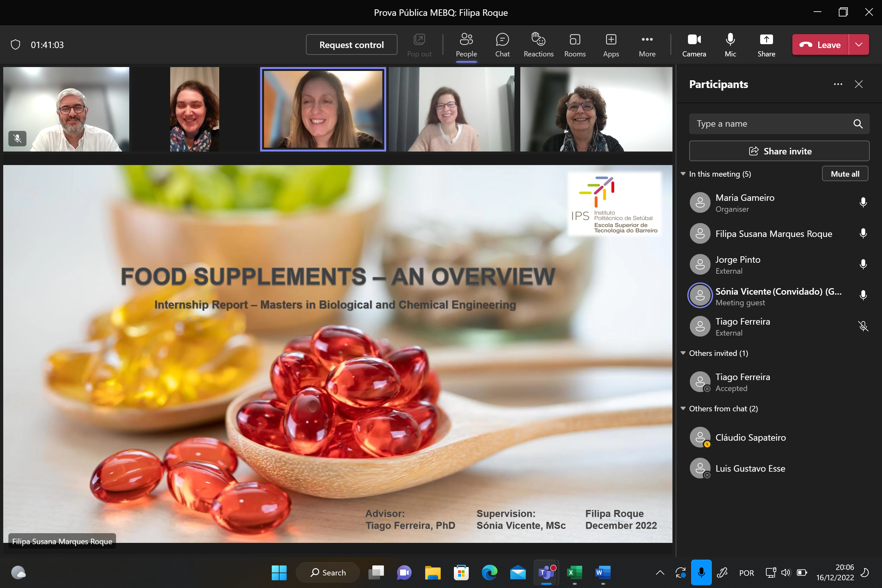Image resolution: width=882 pixels, height=588 pixels.
Task: Open the Apps panel
Action: pos(611,44)
